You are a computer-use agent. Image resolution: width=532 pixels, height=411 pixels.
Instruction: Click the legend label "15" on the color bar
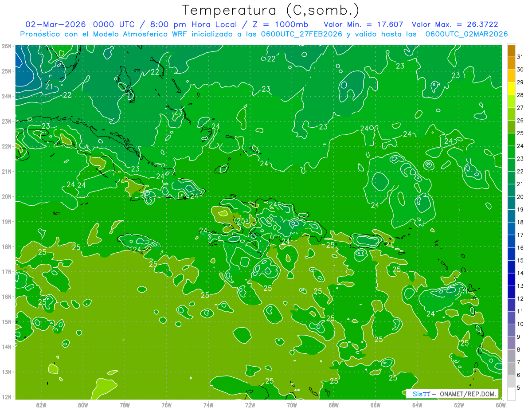520,261
